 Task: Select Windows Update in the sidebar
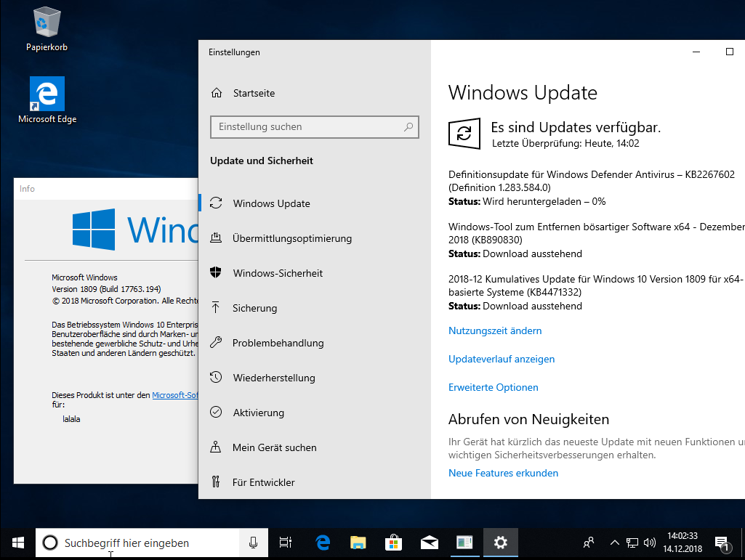coord(271,203)
